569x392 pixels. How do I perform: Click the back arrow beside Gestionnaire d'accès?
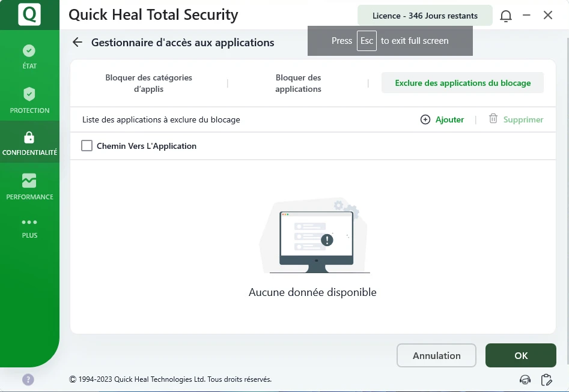point(77,42)
